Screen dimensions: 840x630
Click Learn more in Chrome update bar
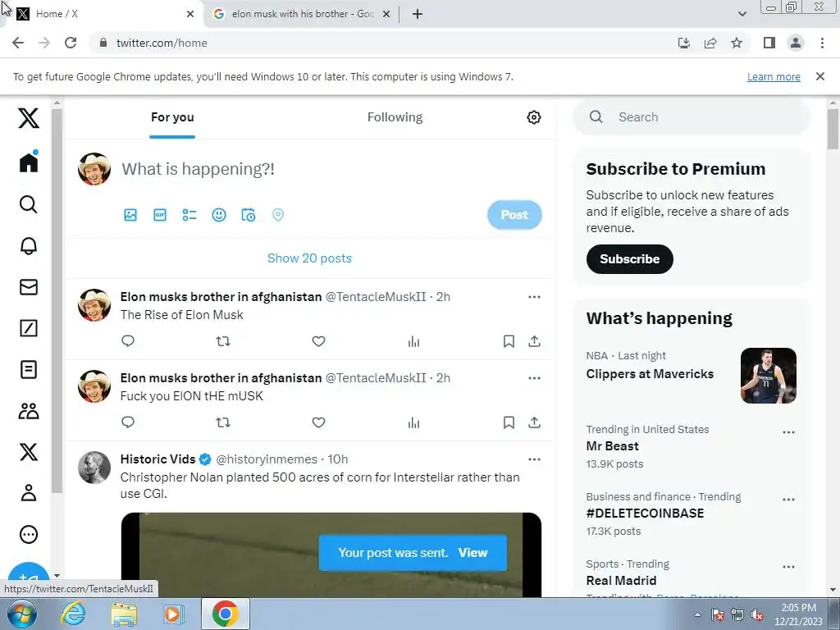coord(774,76)
